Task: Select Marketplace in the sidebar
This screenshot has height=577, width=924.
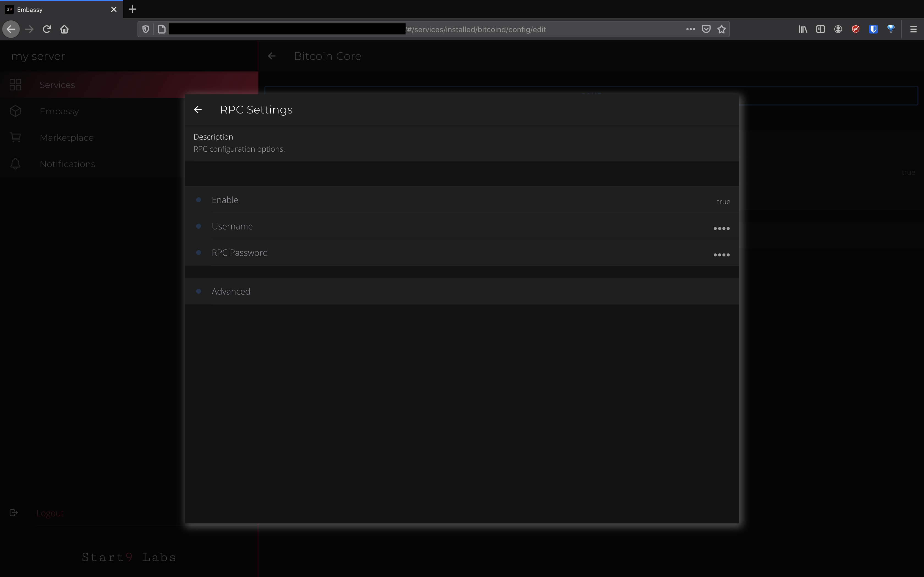Action: (67, 137)
